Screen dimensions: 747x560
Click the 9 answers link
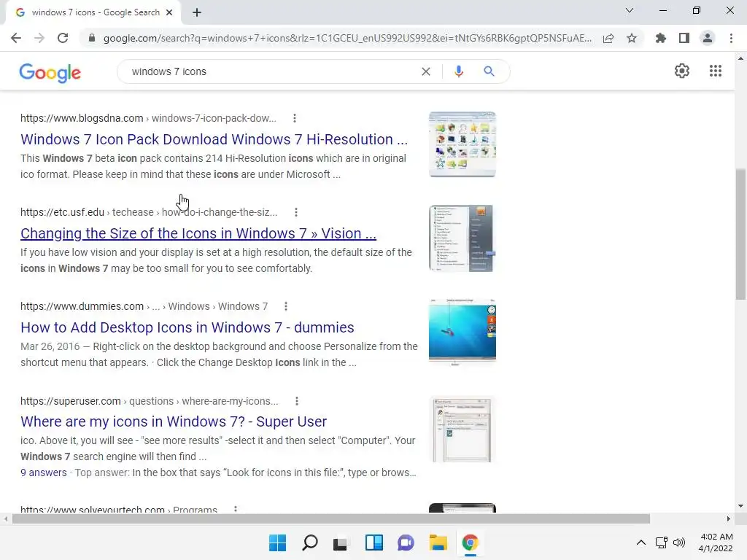click(x=43, y=472)
